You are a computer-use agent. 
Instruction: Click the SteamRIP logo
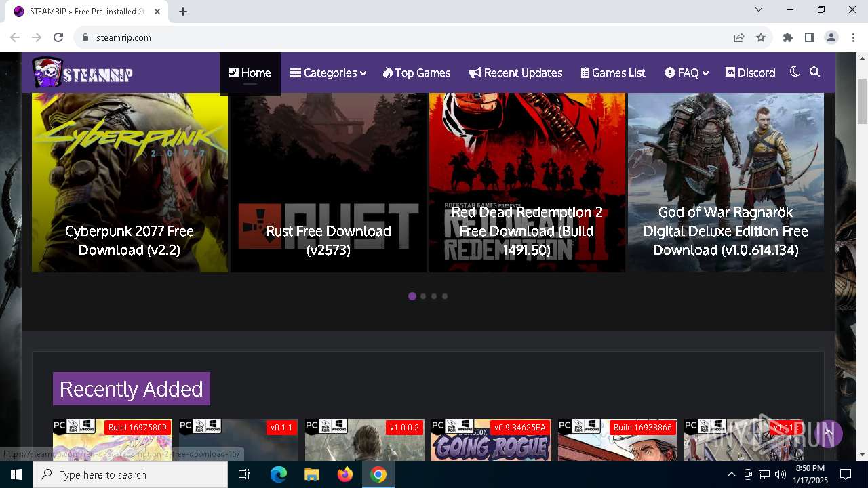[x=82, y=73]
